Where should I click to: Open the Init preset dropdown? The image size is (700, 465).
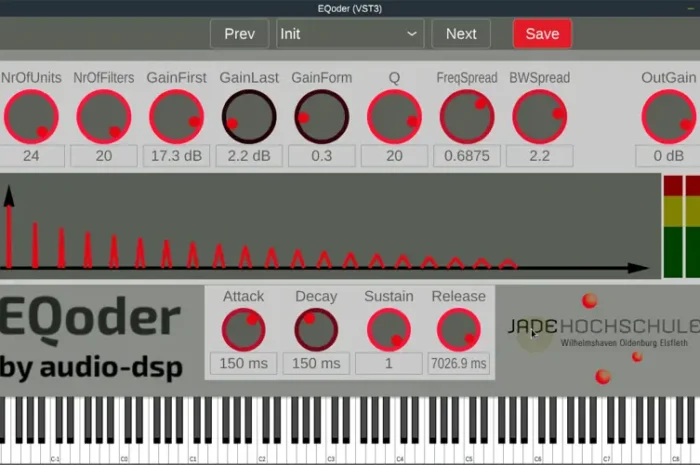(x=350, y=34)
